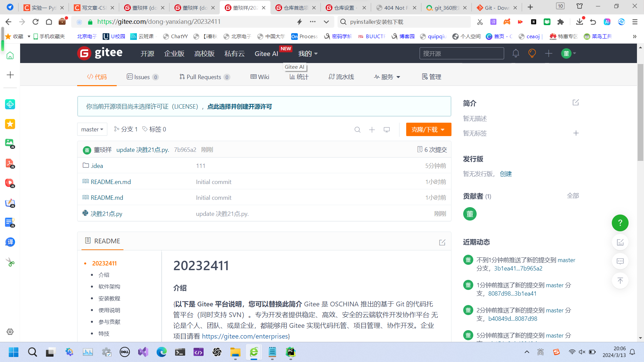Expand the 收藏 bookmarks dropdown arrow
This screenshot has height=362, width=644.
pyautogui.click(x=29, y=37)
